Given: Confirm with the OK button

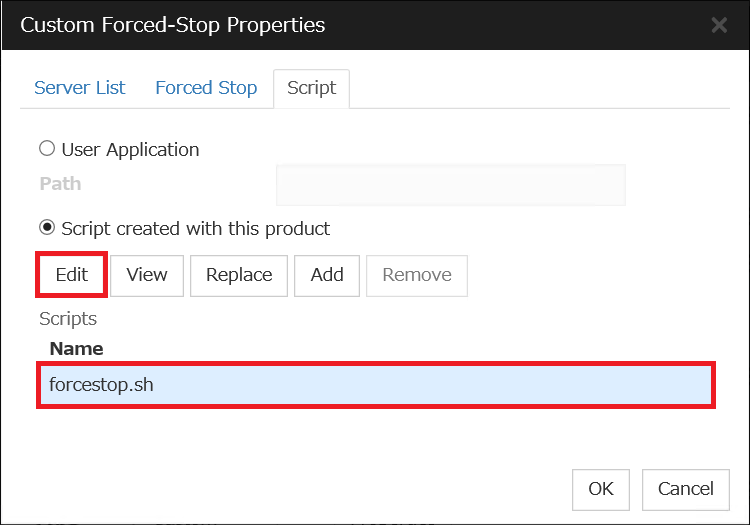Looking at the screenshot, I should pos(601,490).
